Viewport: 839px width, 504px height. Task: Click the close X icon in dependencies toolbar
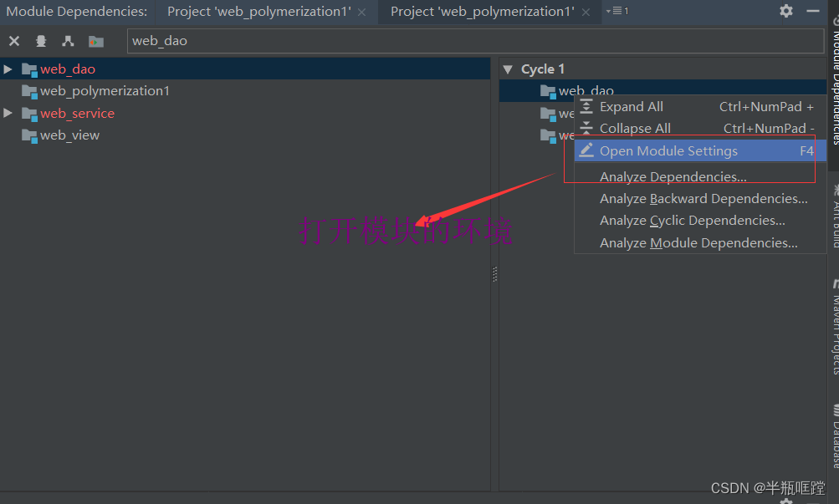14,40
